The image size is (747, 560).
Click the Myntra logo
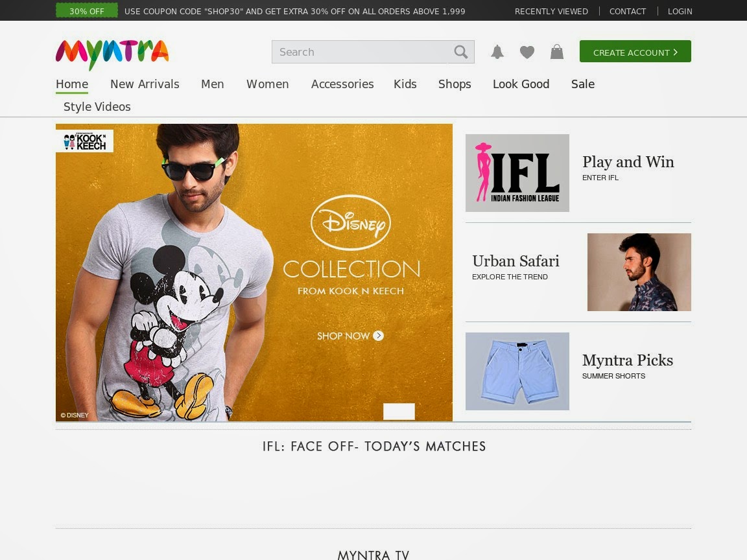tap(112, 54)
